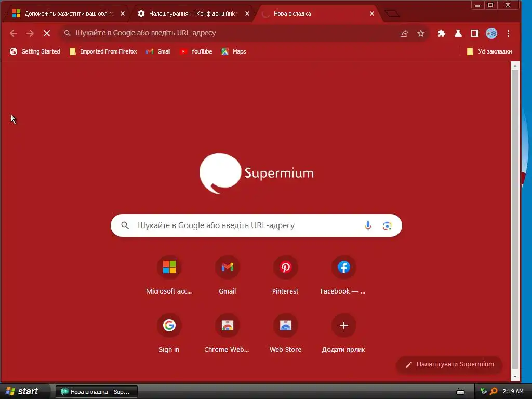The width and height of the screenshot is (532, 399).
Task: Click the magnifier tray icon
Action: click(x=494, y=391)
